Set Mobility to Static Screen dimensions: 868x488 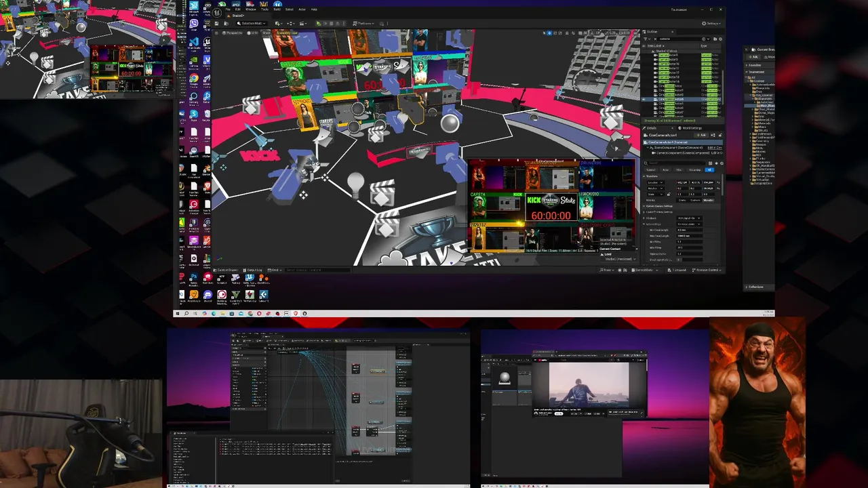click(682, 200)
